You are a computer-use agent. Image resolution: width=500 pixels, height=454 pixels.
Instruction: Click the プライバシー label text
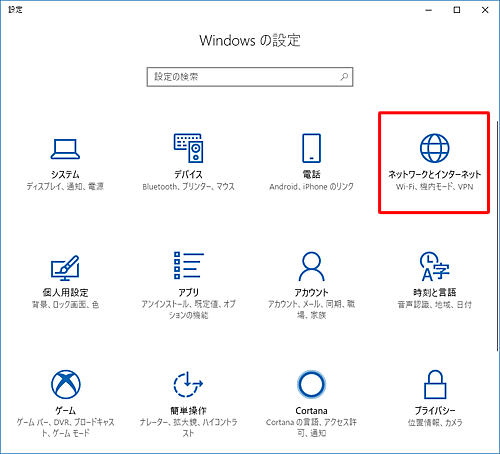(x=435, y=410)
